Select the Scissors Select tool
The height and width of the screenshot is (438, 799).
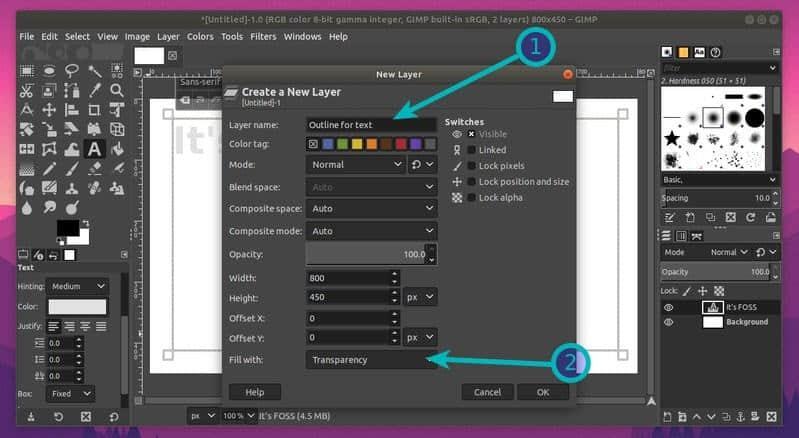point(26,90)
